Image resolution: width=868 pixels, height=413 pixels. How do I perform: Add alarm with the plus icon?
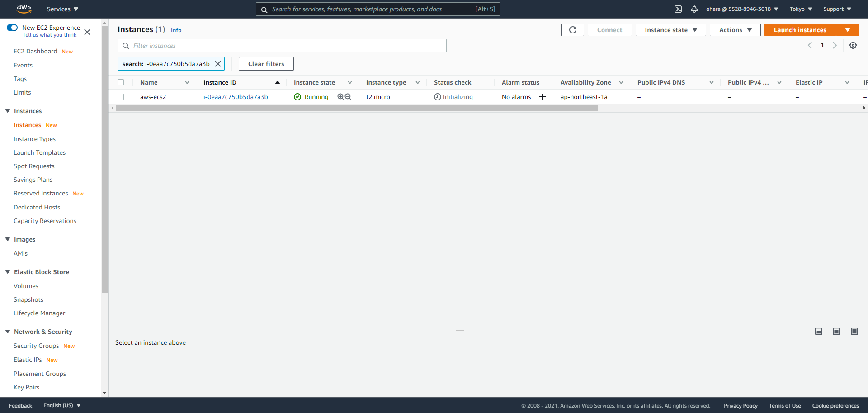(x=542, y=97)
